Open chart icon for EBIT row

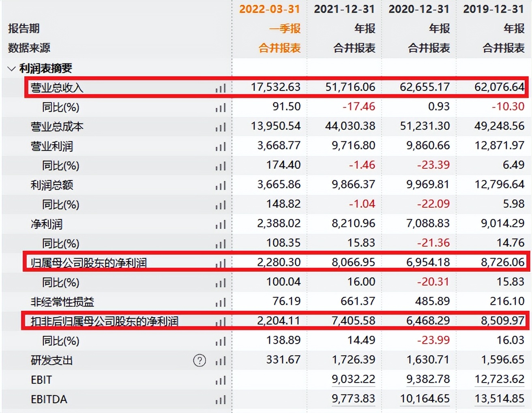point(221,380)
